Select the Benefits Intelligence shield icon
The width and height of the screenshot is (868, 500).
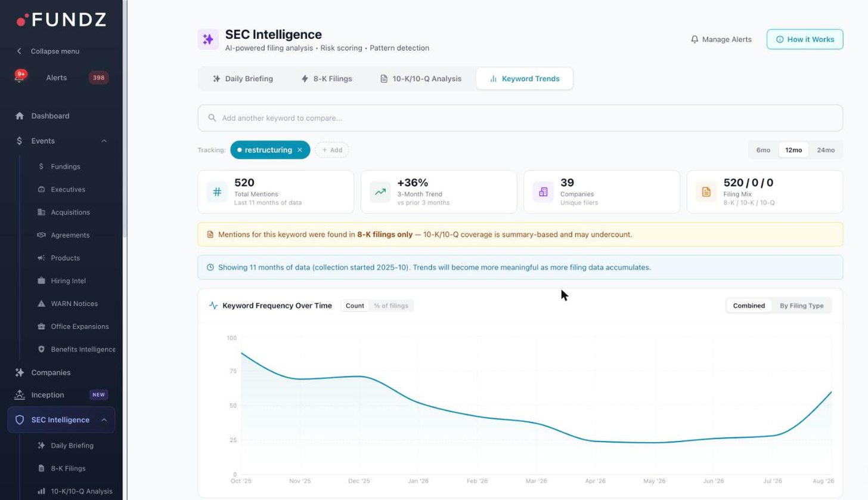click(x=41, y=349)
